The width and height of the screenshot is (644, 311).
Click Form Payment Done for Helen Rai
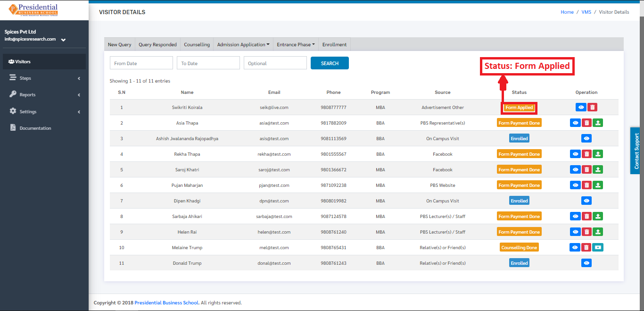[x=519, y=232]
